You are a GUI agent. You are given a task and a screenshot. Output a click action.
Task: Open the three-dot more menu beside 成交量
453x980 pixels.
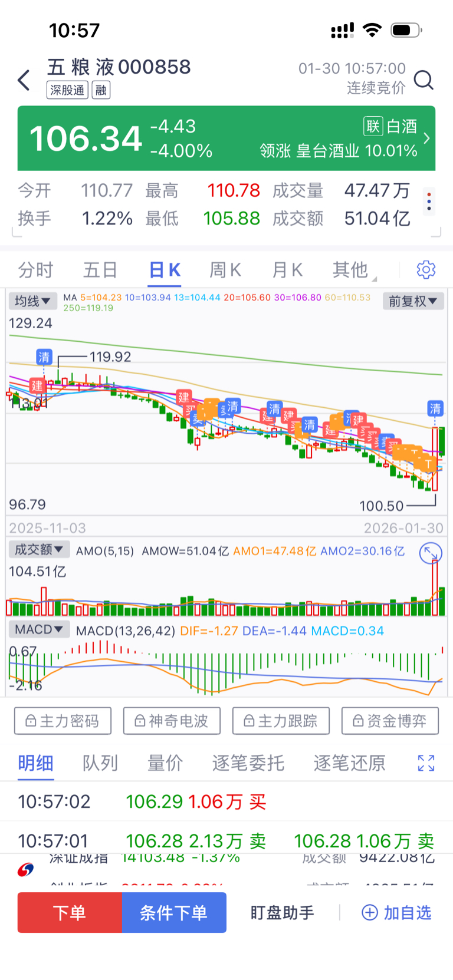click(x=429, y=202)
